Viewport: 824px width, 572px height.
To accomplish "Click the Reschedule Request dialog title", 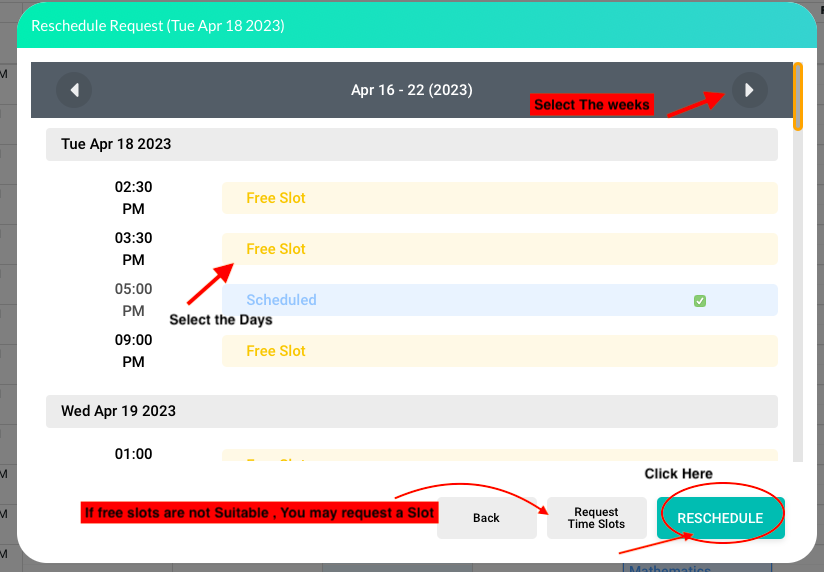I will (x=158, y=26).
